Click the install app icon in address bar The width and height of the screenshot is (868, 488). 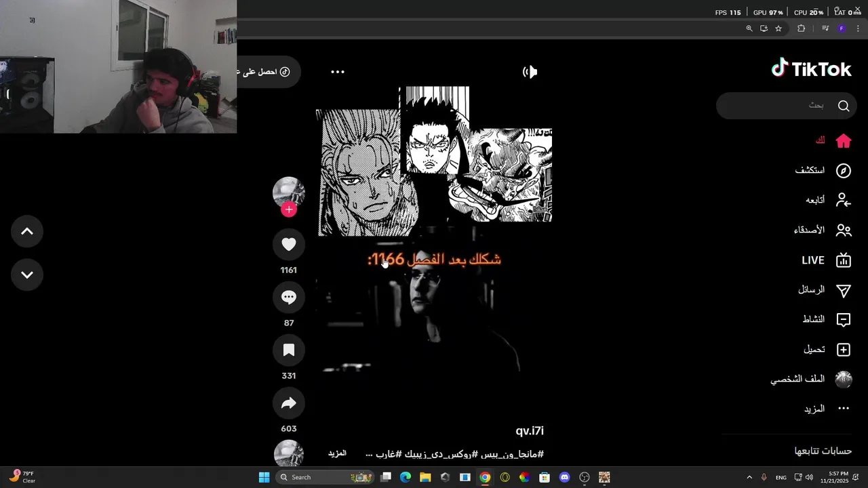[x=764, y=28]
